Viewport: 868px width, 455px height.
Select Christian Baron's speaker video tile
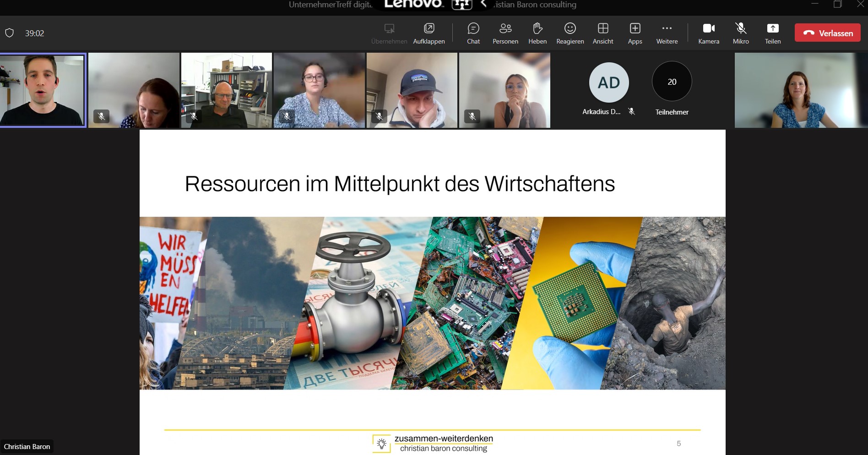coord(43,90)
